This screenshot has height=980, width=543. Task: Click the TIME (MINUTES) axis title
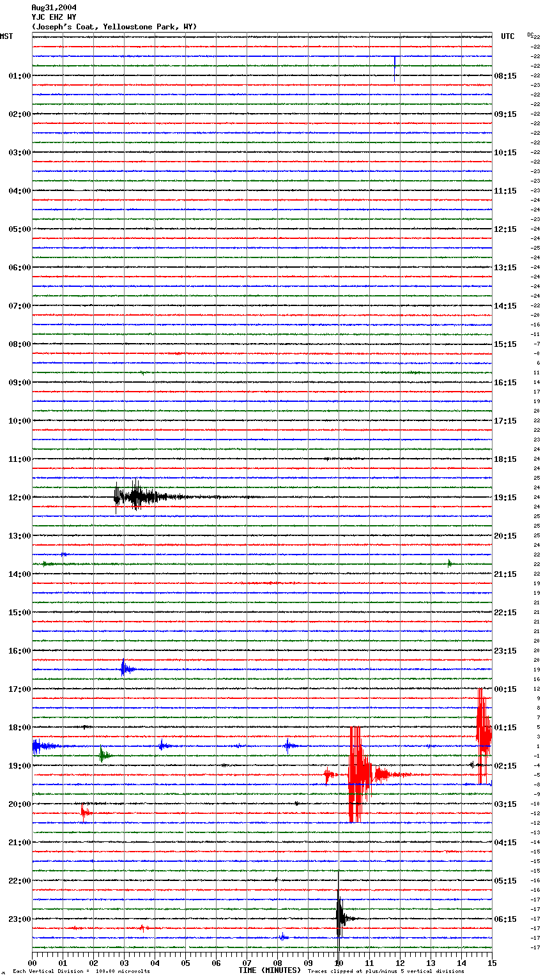click(270, 970)
